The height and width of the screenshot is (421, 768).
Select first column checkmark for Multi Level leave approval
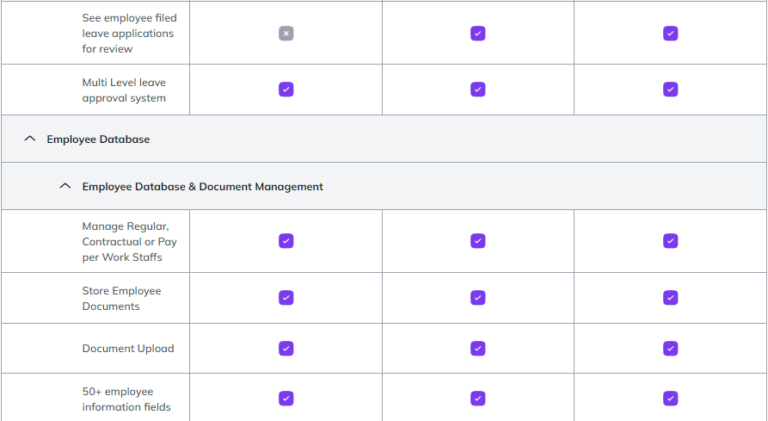(x=286, y=89)
